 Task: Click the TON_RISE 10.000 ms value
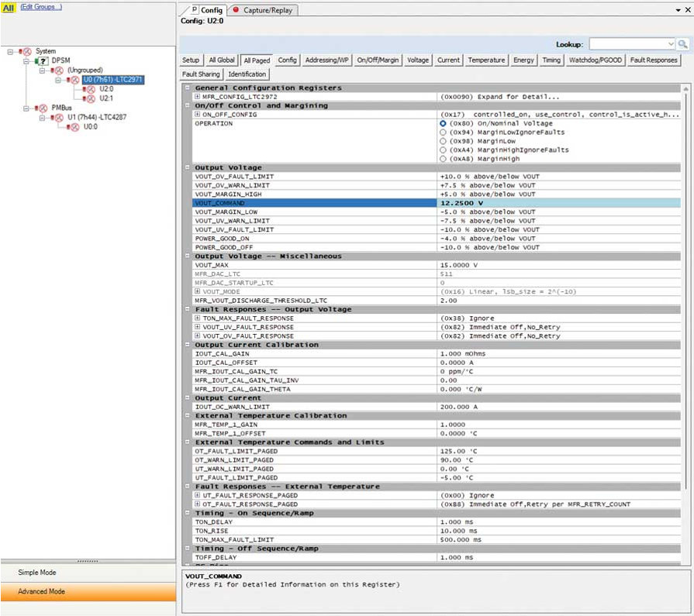click(558, 531)
